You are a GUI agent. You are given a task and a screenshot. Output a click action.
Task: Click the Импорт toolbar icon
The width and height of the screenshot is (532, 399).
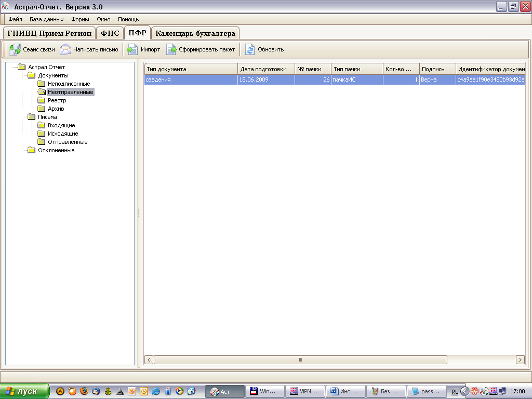132,49
